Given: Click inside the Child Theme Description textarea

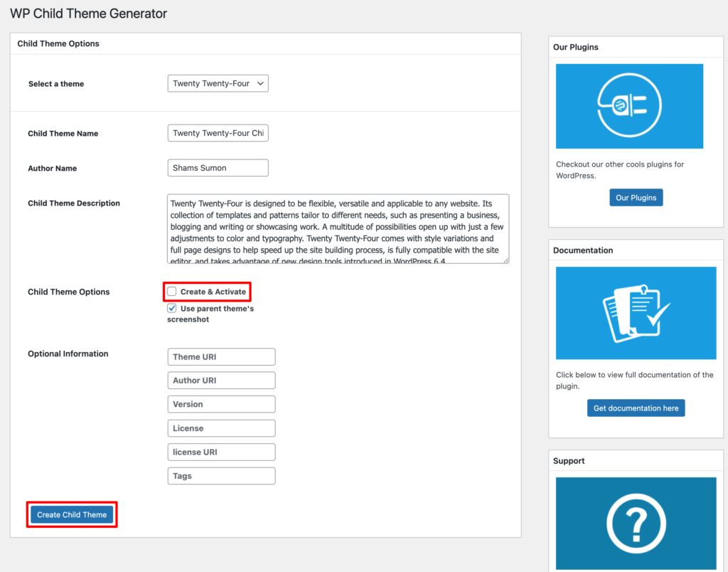Looking at the screenshot, I should 338,229.
